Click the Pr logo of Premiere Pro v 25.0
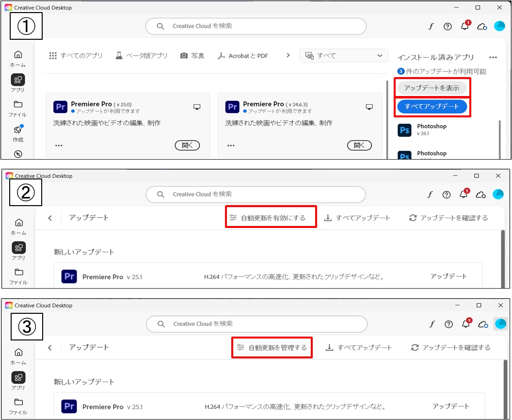 tap(61, 107)
